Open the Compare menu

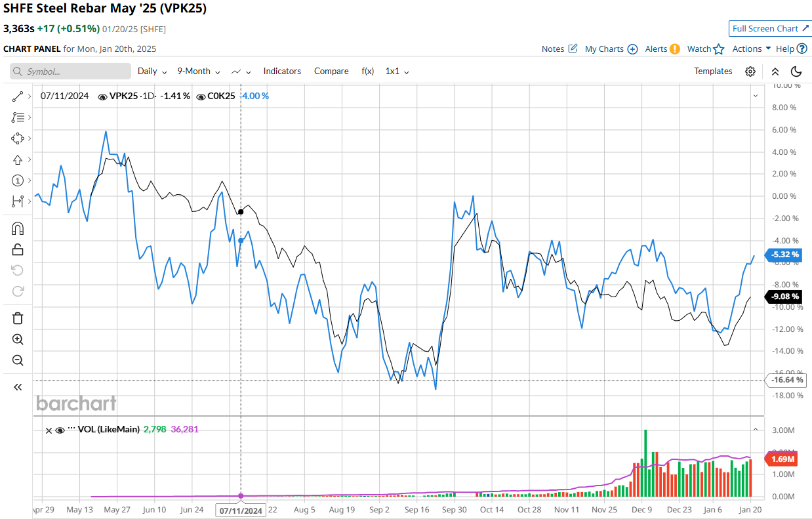[x=331, y=72]
